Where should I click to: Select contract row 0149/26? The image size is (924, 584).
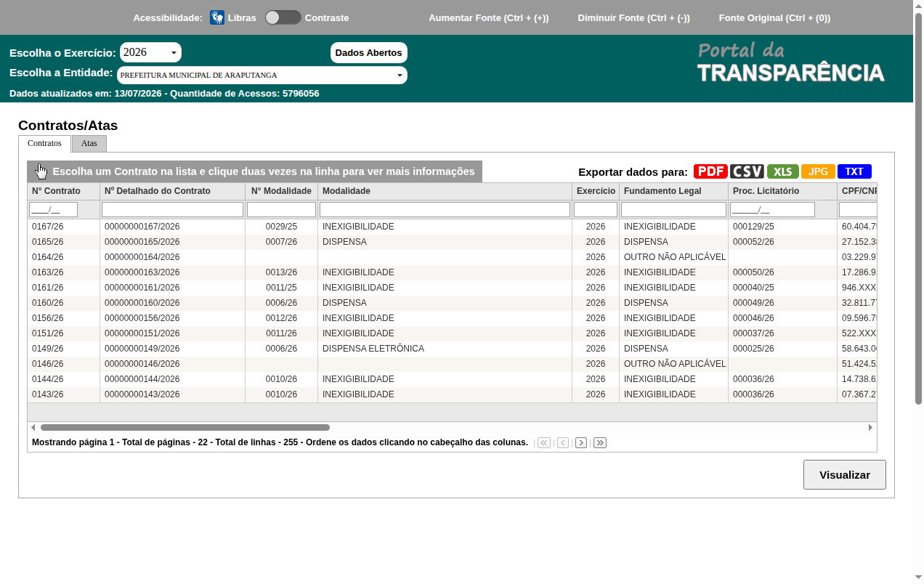tap(452, 349)
